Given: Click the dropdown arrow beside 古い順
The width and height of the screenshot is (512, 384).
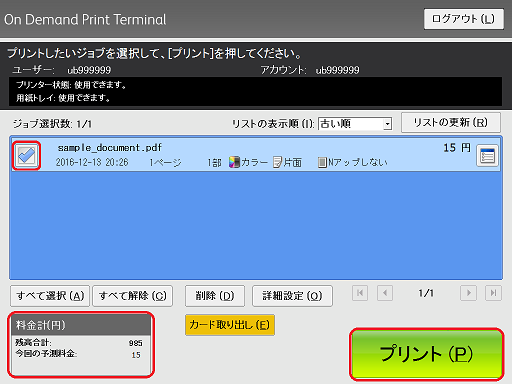Looking at the screenshot, I should 387,124.
